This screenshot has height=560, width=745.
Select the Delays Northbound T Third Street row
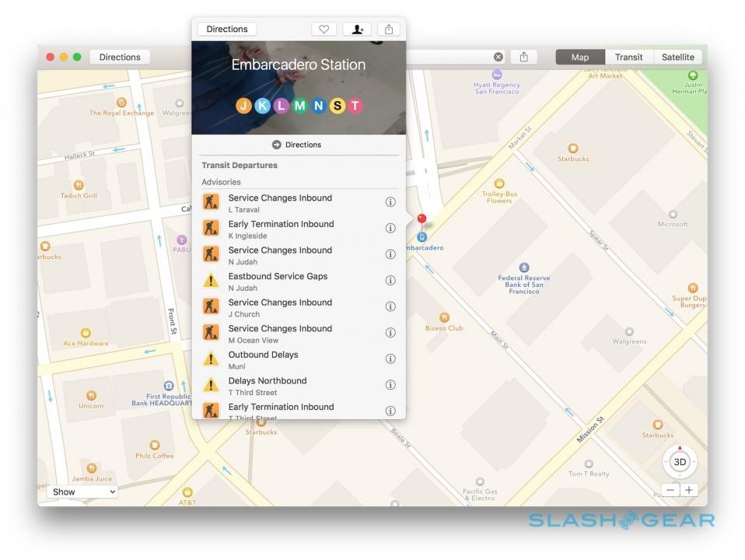tap(299, 386)
